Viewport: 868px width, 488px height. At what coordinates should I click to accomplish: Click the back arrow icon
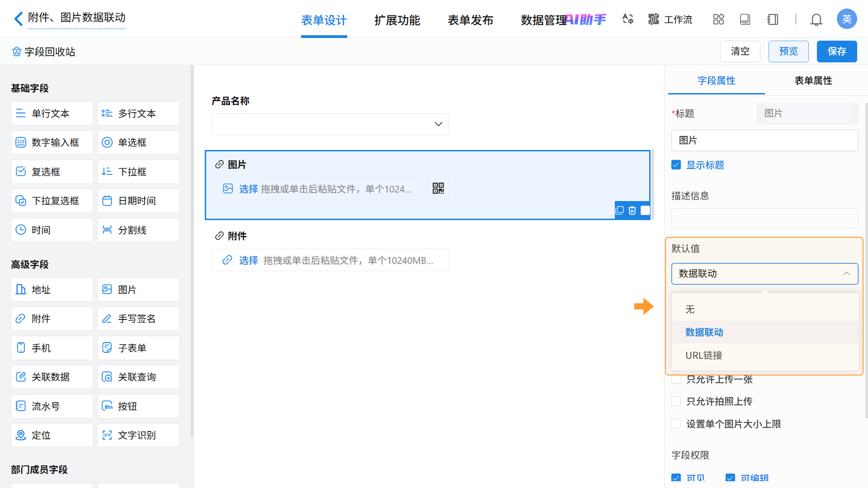(19, 19)
